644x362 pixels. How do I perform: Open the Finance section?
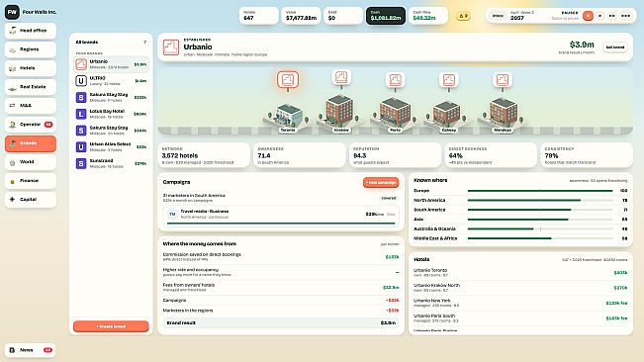[x=31, y=181]
